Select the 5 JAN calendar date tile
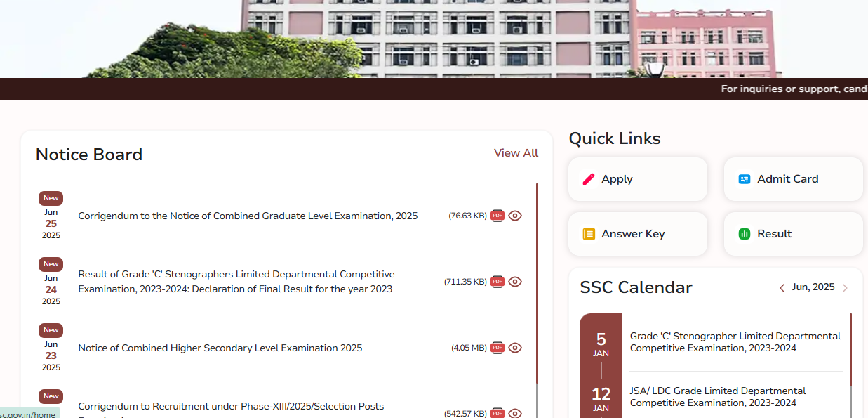The height and width of the screenshot is (418, 868). [x=601, y=345]
